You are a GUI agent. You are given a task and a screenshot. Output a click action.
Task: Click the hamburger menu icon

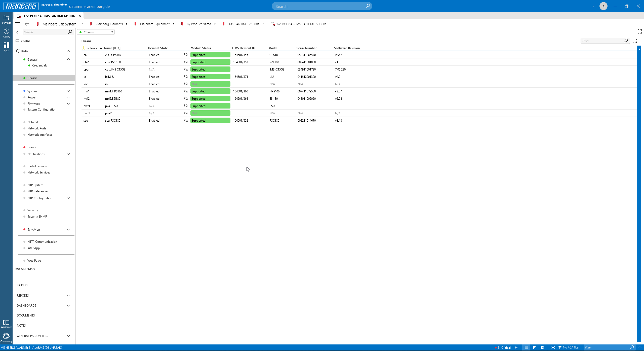[18, 24]
